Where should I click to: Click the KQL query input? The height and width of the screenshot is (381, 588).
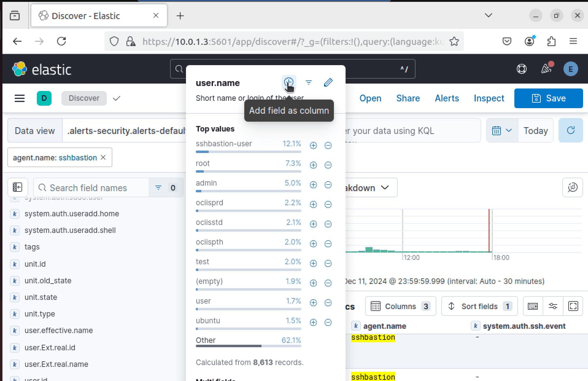[413, 131]
